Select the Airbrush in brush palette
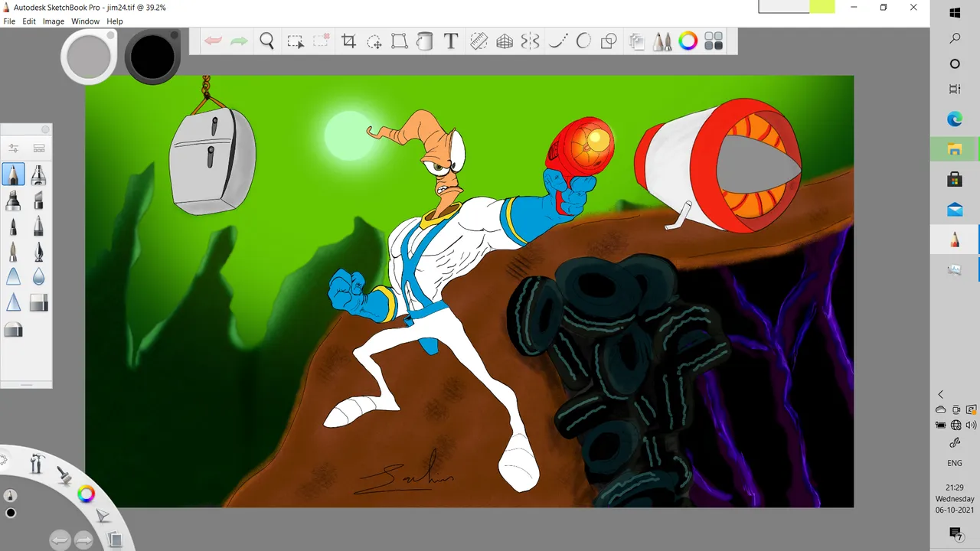980x551 pixels. 38,174
